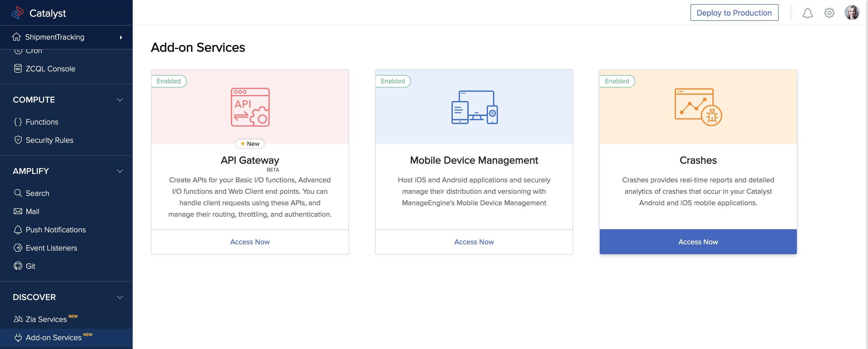Click the API Gateway illustration icon

(x=250, y=107)
